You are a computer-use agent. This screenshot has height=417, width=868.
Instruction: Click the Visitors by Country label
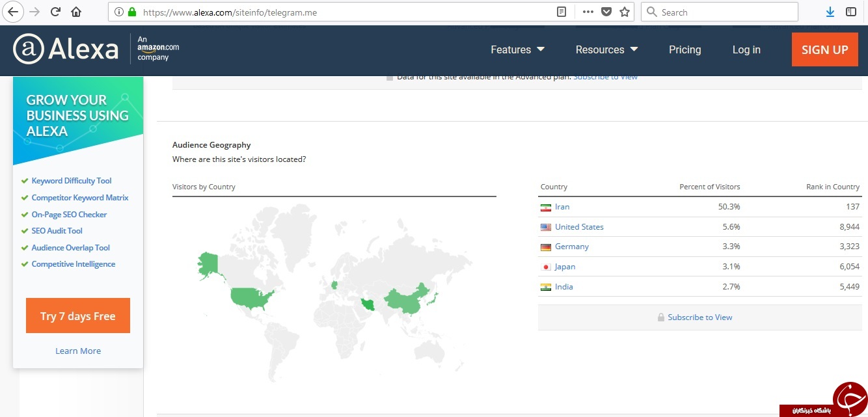204,187
